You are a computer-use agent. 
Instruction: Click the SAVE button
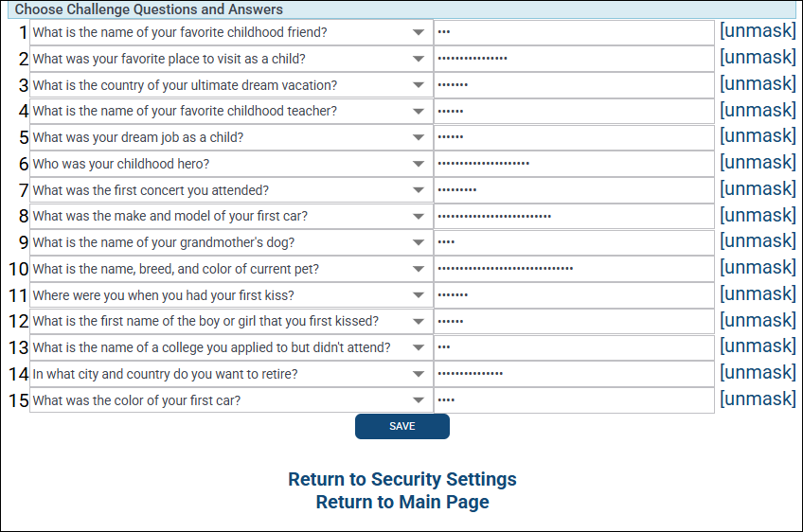(x=401, y=427)
